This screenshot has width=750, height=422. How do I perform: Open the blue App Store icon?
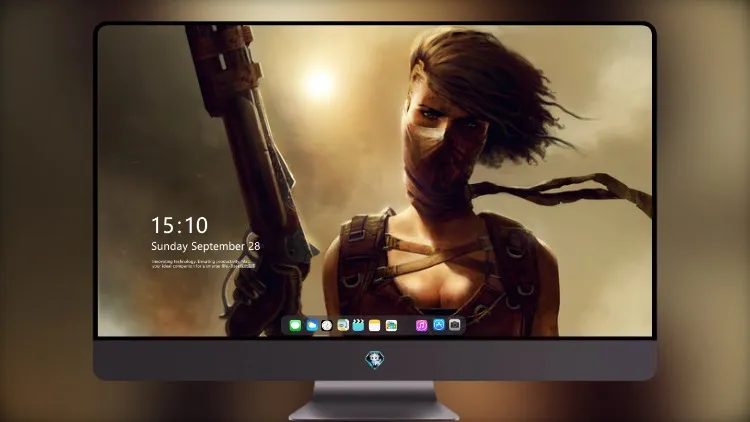[x=439, y=325]
